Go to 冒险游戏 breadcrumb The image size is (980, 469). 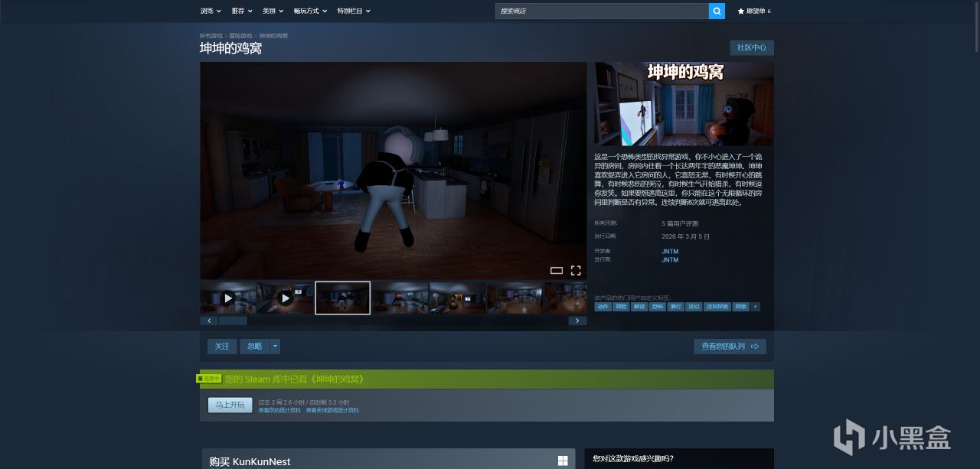click(240, 36)
